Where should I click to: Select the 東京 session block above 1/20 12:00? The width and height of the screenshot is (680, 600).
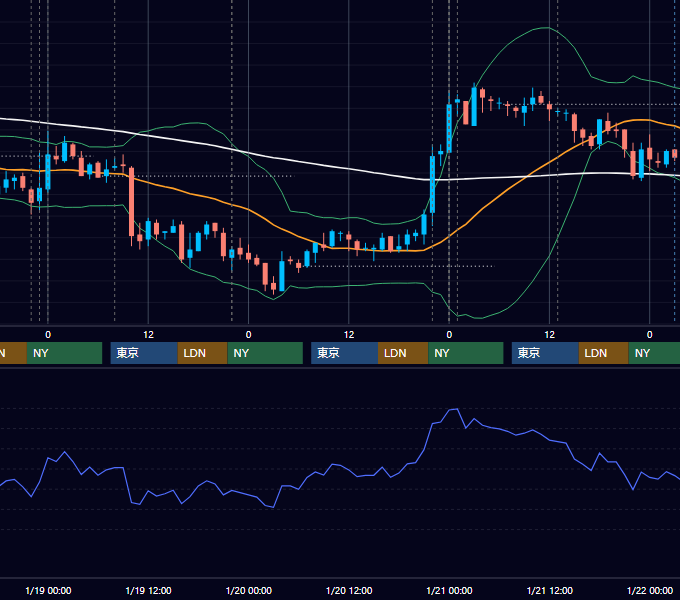tap(344, 353)
